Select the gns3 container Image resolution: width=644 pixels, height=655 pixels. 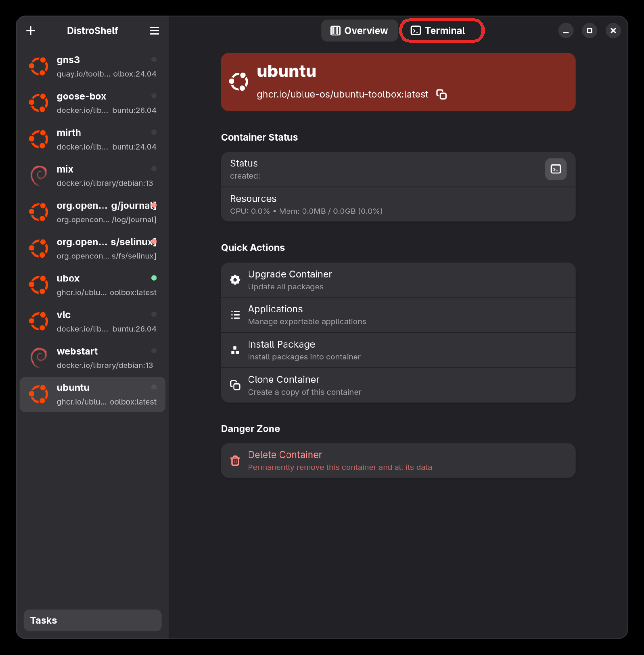click(x=93, y=66)
